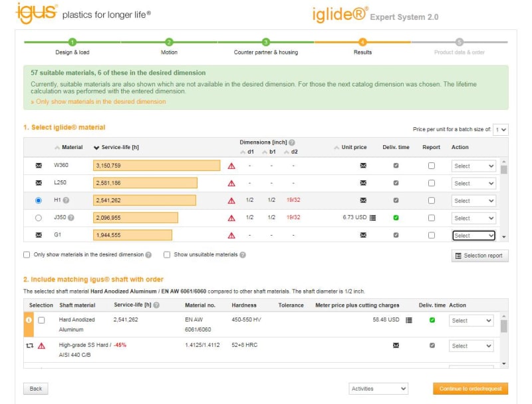Tick the Hard Anodized Aluminum selection checkbox
This screenshot has height=404, width=532.
[x=41, y=320]
